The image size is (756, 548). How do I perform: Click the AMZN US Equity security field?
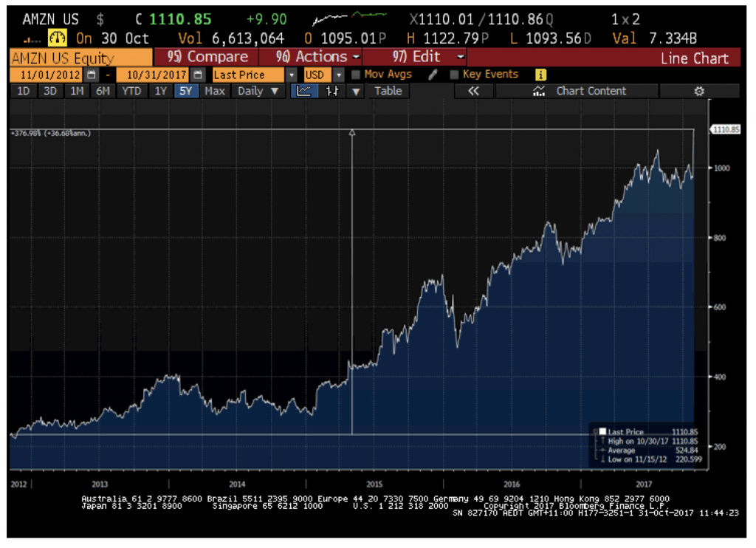[80, 58]
